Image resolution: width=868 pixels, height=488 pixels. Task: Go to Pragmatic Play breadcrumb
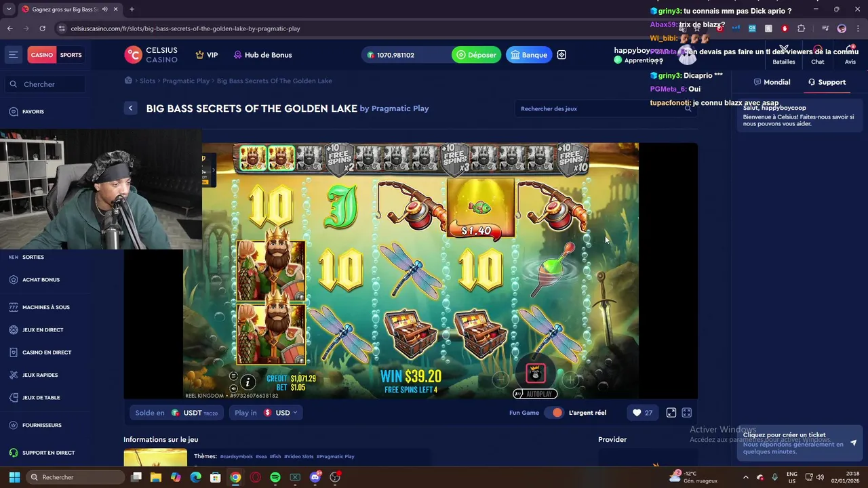click(x=186, y=81)
